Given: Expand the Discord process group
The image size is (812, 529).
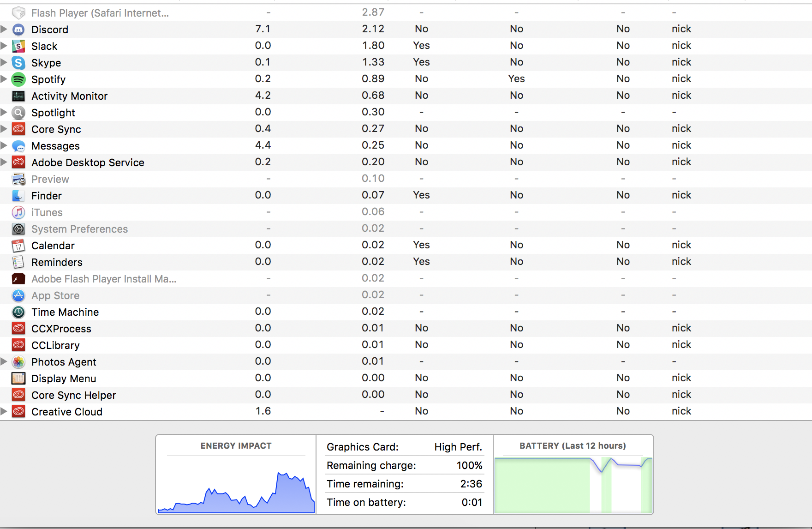Looking at the screenshot, I should [4, 30].
